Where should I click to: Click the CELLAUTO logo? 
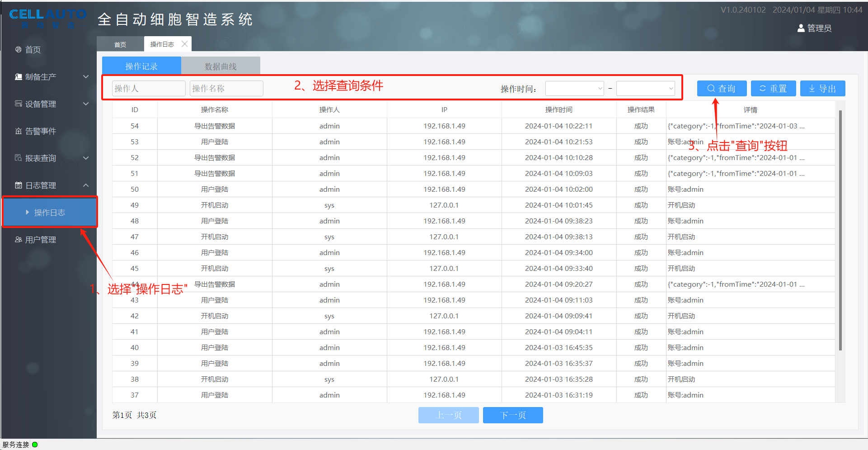48,19
